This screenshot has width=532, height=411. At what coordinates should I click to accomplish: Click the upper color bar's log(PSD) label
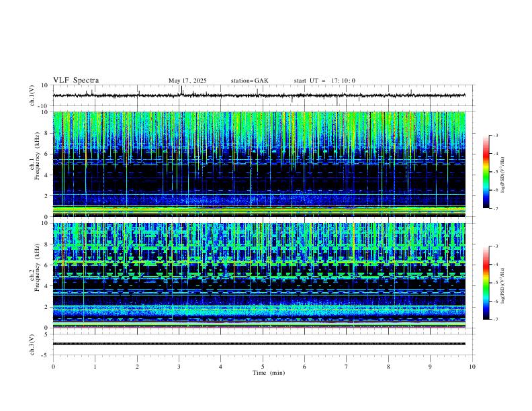tap(503, 175)
